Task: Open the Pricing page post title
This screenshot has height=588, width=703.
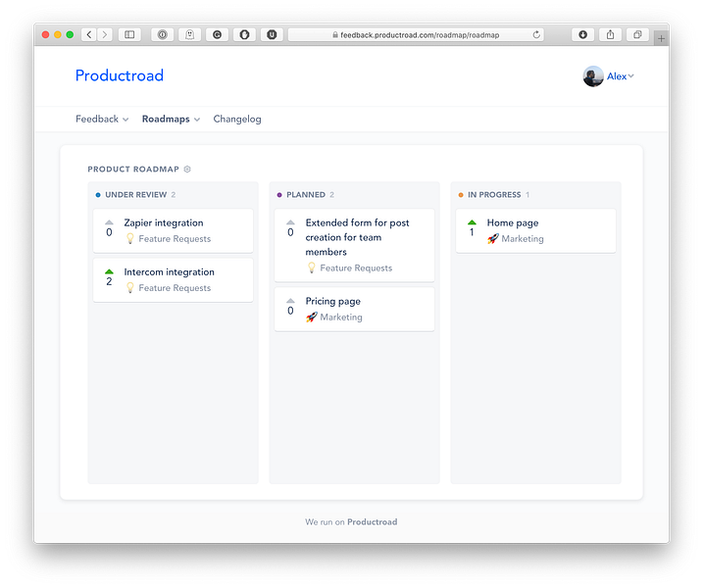Action: click(x=333, y=301)
